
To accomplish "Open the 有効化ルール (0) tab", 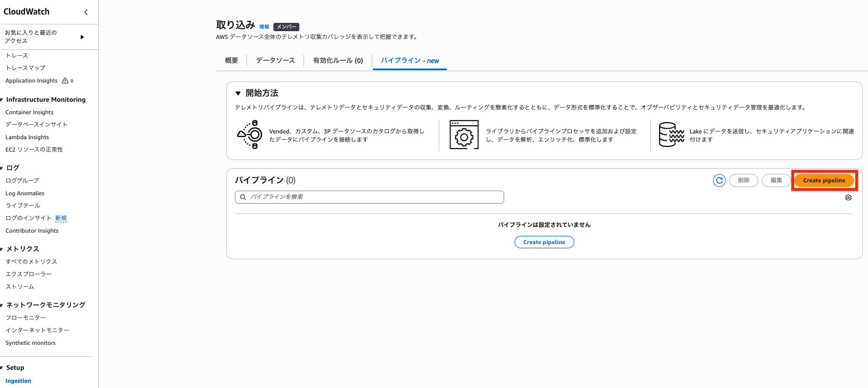I will point(338,60).
